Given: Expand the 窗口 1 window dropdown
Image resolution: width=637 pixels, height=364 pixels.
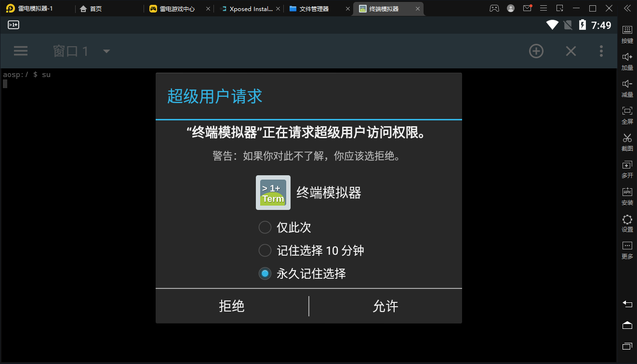Looking at the screenshot, I should tap(82, 51).
